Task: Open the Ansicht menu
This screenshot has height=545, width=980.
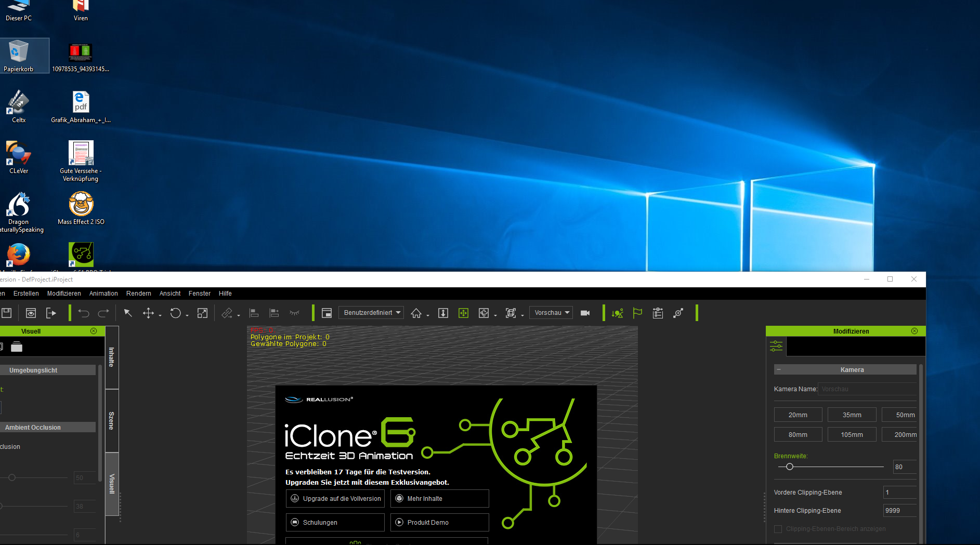Action: click(x=170, y=294)
